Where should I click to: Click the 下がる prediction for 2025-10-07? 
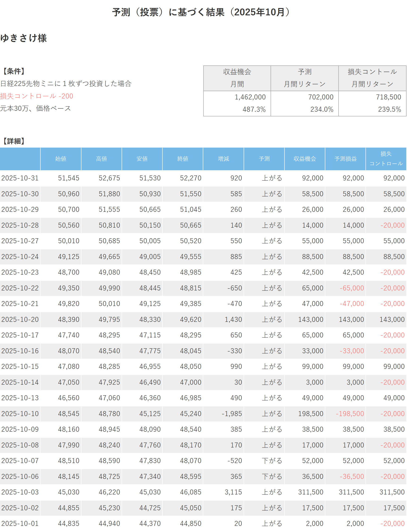(272, 460)
